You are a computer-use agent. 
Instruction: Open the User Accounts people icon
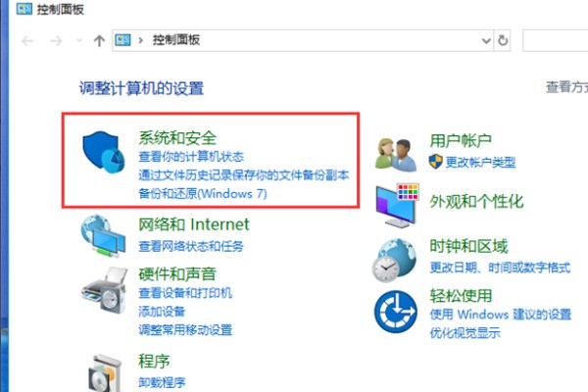click(396, 155)
